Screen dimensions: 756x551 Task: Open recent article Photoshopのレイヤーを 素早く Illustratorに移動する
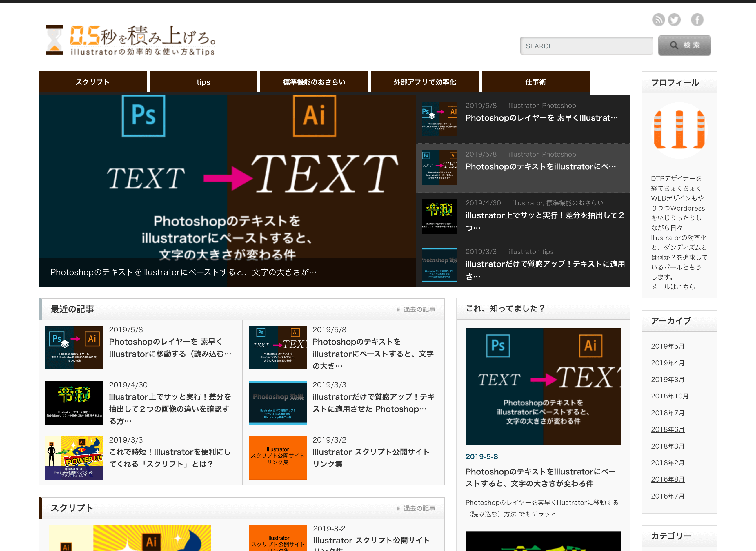[x=170, y=348]
